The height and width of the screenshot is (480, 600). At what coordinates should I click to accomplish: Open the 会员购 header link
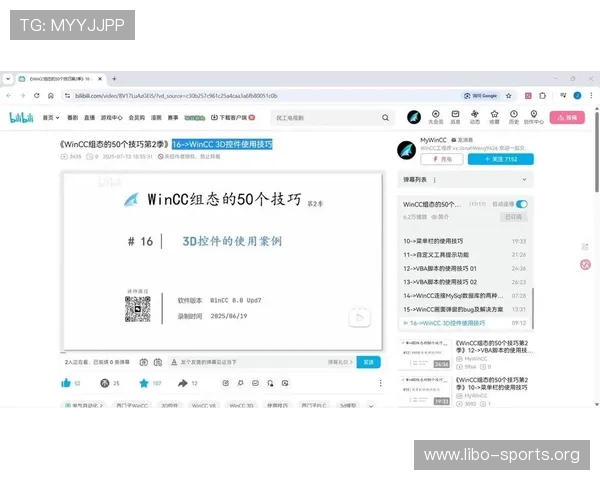(137, 118)
